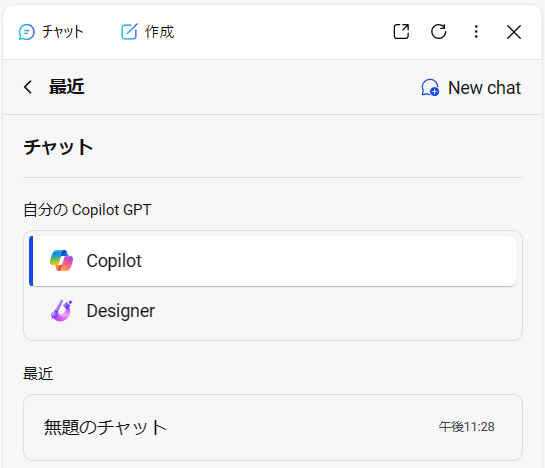
Task: Click the チャット section heading
Action: [x=58, y=147]
